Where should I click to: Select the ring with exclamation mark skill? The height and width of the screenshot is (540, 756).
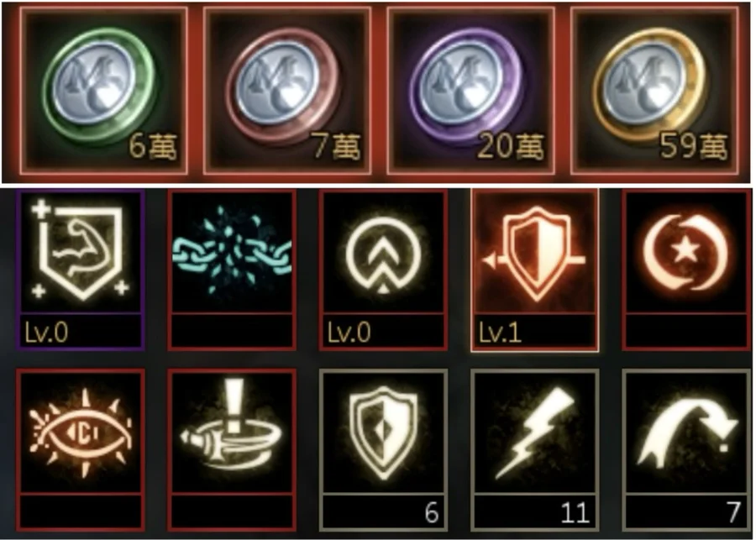pos(232,449)
